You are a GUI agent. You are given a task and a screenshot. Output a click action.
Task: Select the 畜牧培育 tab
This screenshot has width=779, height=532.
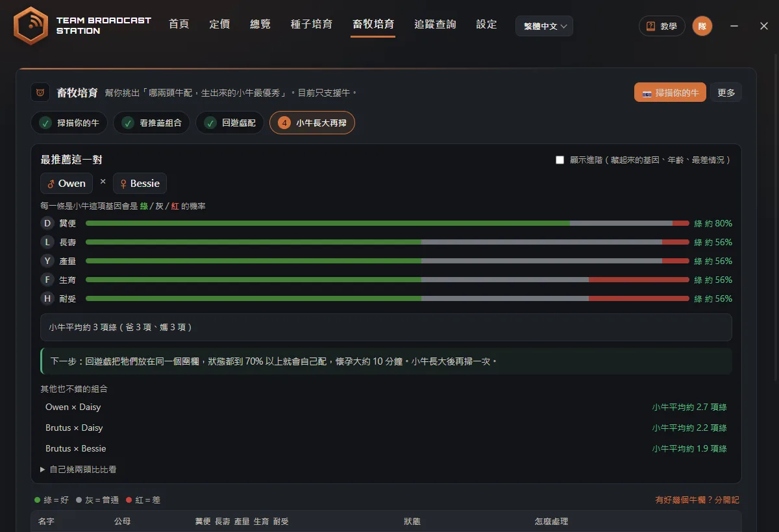point(373,25)
